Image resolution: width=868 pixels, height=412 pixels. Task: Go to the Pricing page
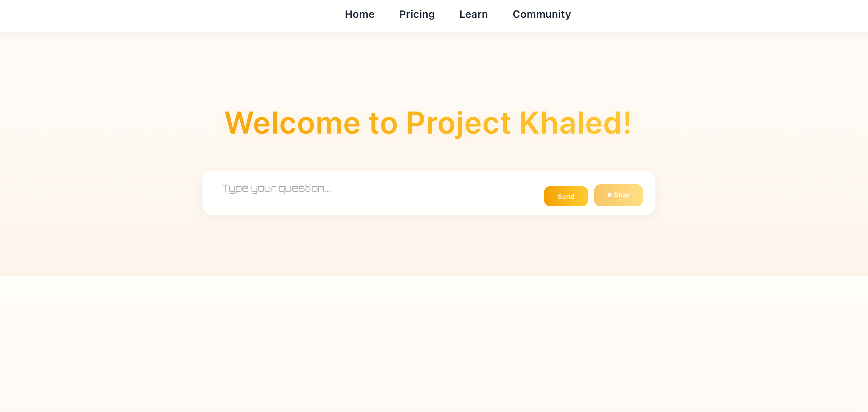[x=417, y=14]
